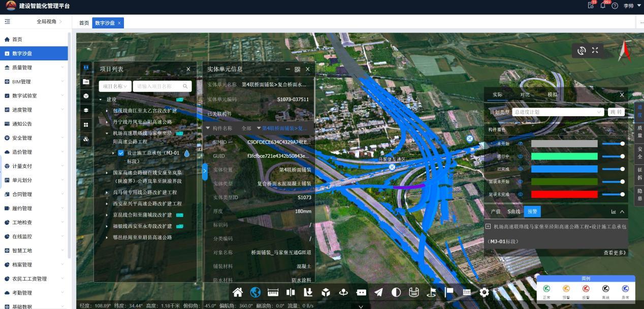The image size is (644, 309).
Task: Open map settings gear icon
Action: coord(485,292)
